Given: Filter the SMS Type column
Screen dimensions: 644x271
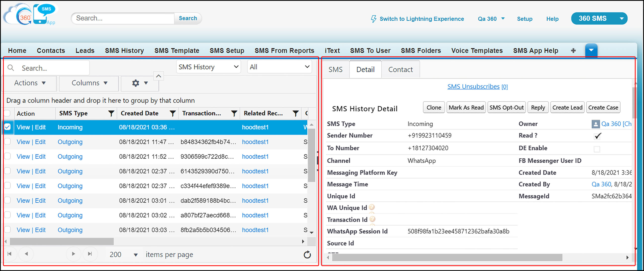Looking at the screenshot, I should click(111, 113).
